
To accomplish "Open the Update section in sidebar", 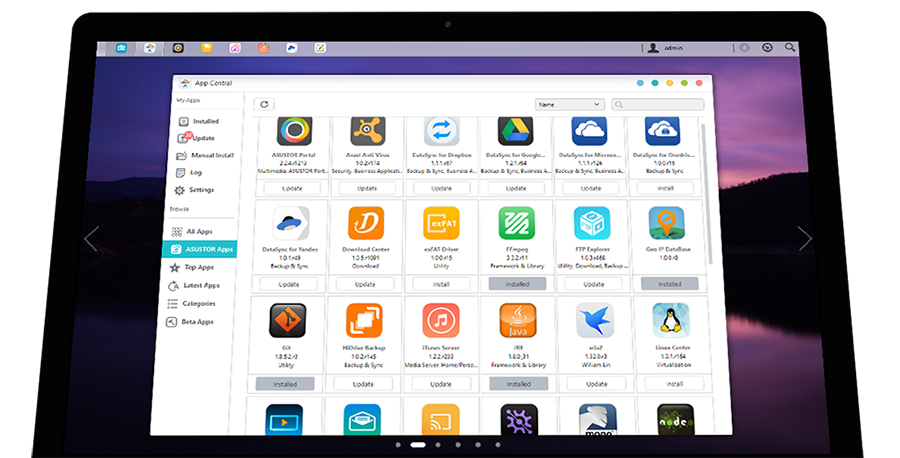I will coord(196,138).
